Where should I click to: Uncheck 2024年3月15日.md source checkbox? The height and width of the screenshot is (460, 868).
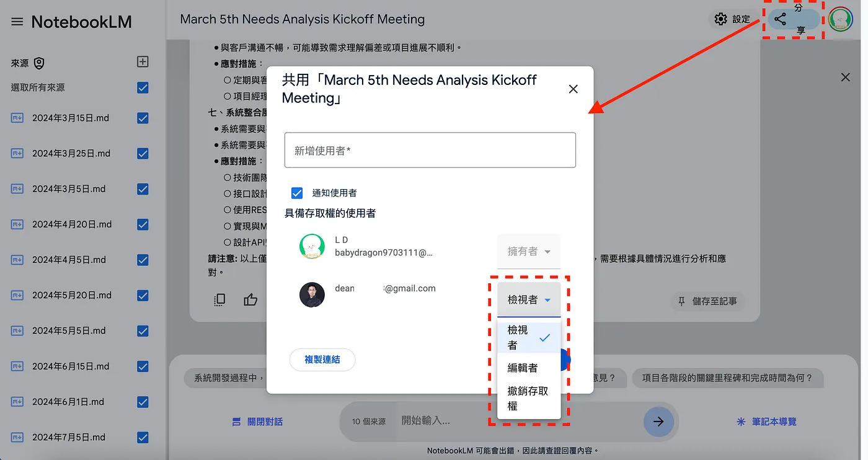(143, 118)
